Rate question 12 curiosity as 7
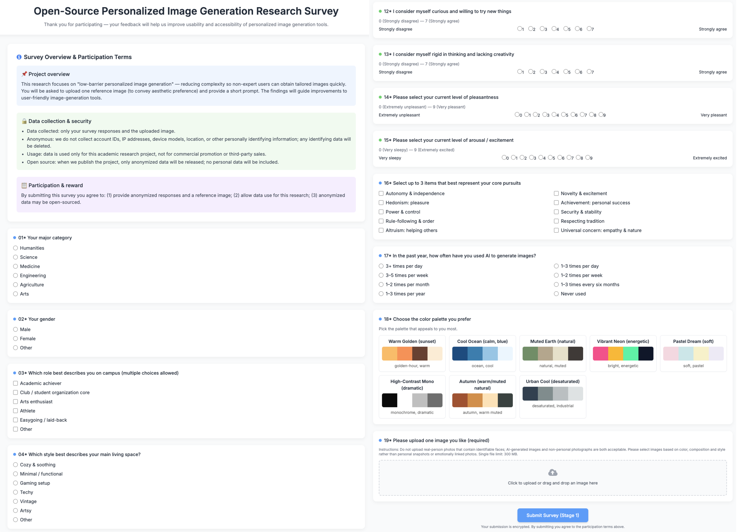This screenshot has height=532, width=756. coord(589,29)
